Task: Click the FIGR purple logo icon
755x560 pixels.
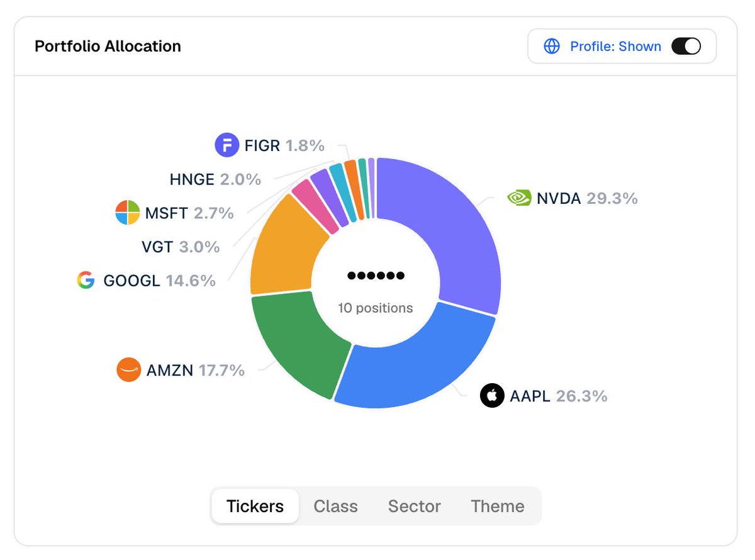Action: coord(226,145)
